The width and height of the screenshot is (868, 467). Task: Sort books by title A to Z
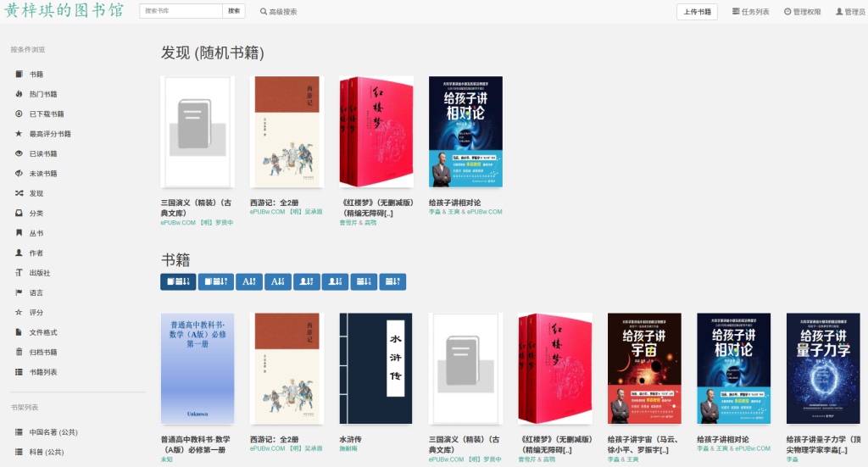click(x=249, y=281)
